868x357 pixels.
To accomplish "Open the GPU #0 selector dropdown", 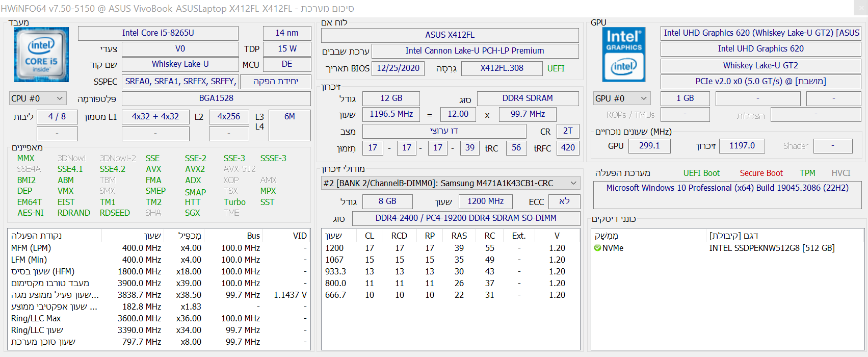I will coord(622,98).
